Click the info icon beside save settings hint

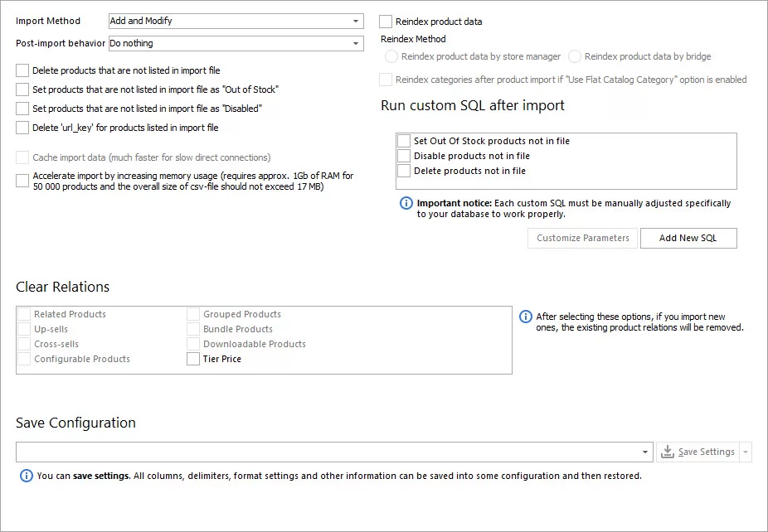pyautogui.click(x=26, y=476)
